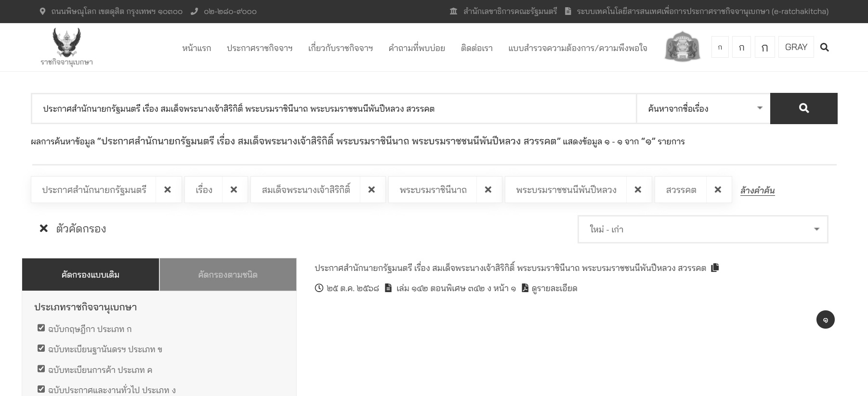
Task: Set the largest font size ก
Action: click(764, 47)
